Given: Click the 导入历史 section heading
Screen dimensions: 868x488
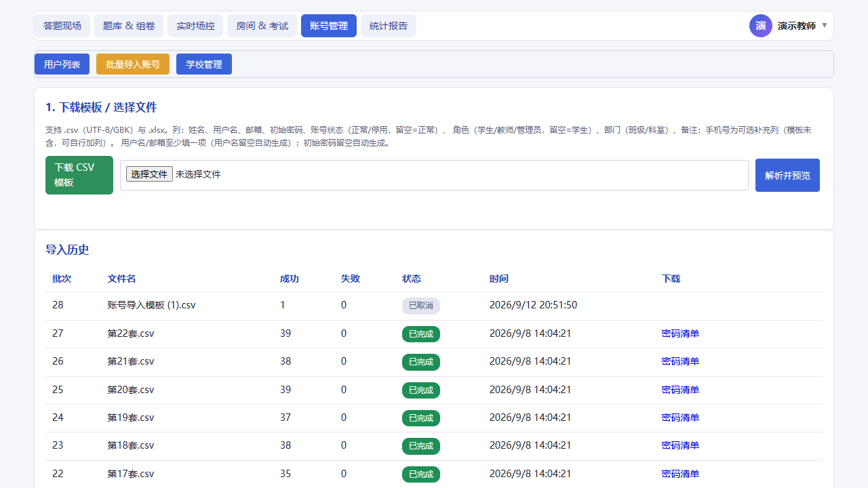Looking at the screenshot, I should 67,249.
